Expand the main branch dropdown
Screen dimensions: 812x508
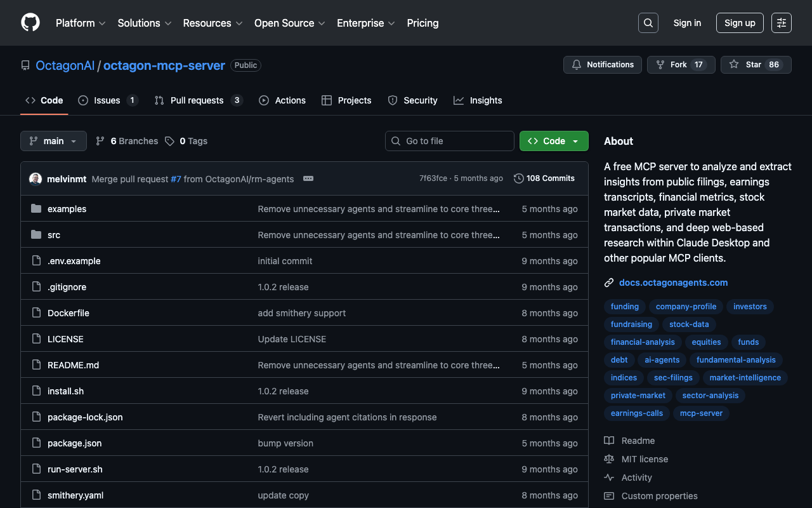pyautogui.click(x=53, y=141)
